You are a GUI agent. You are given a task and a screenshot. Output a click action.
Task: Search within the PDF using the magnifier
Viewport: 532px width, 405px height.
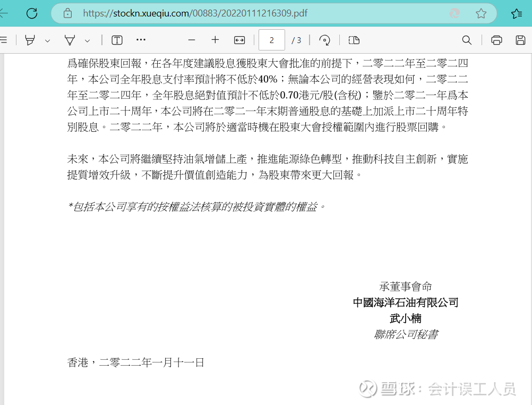click(467, 40)
